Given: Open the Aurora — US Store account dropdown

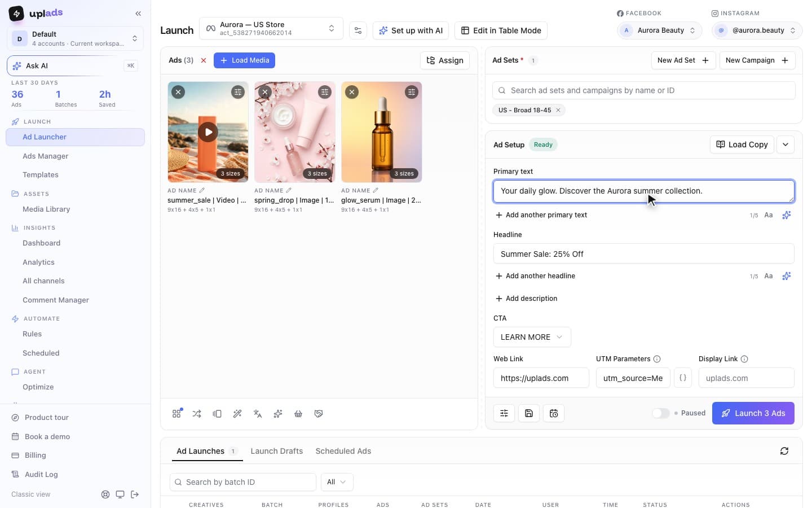Looking at the screenshot, I should 271,28.
